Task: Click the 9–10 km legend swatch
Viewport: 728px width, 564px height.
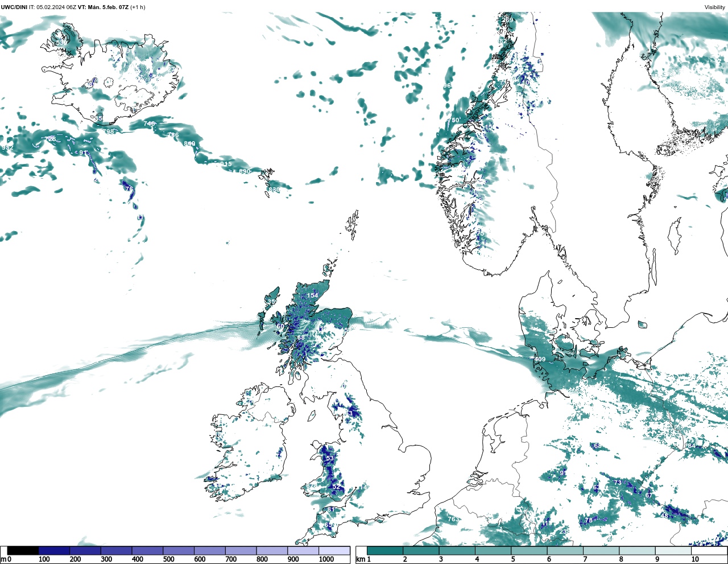Action: (x=673, y=550)
